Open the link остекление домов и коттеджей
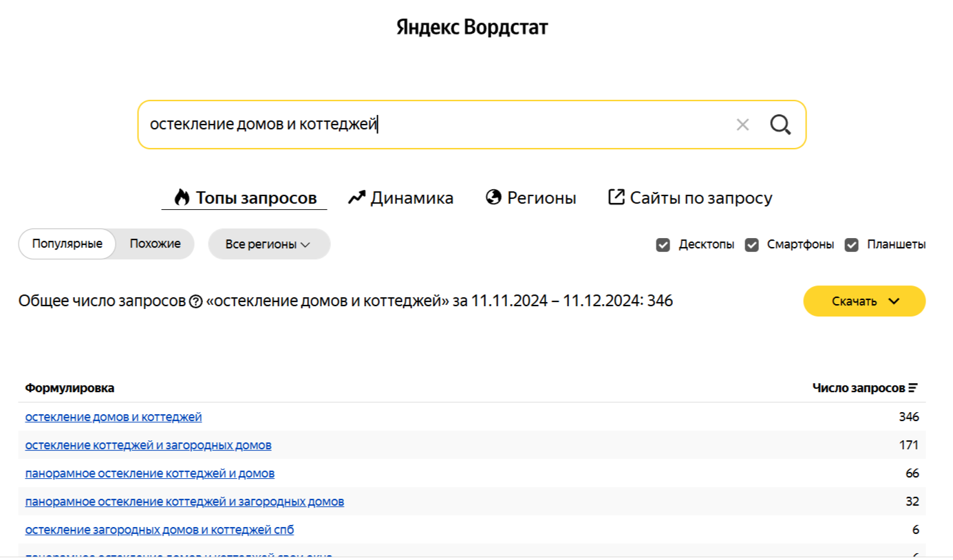Screen dimensions: 953x560 114,417
